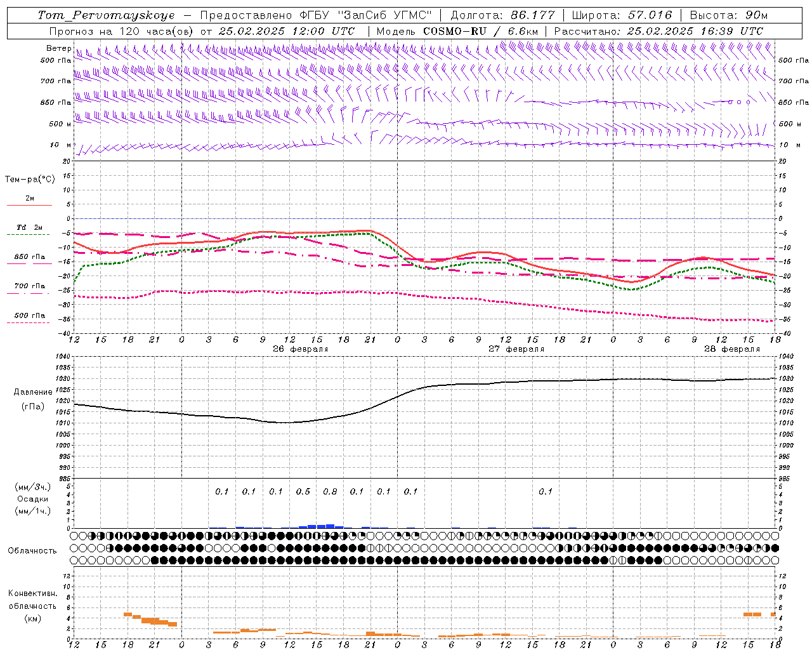Click the 850 гПа temperature legend label
Image resolution: width=812 pixels, height=650 pixels.
[x=30, y=257]
